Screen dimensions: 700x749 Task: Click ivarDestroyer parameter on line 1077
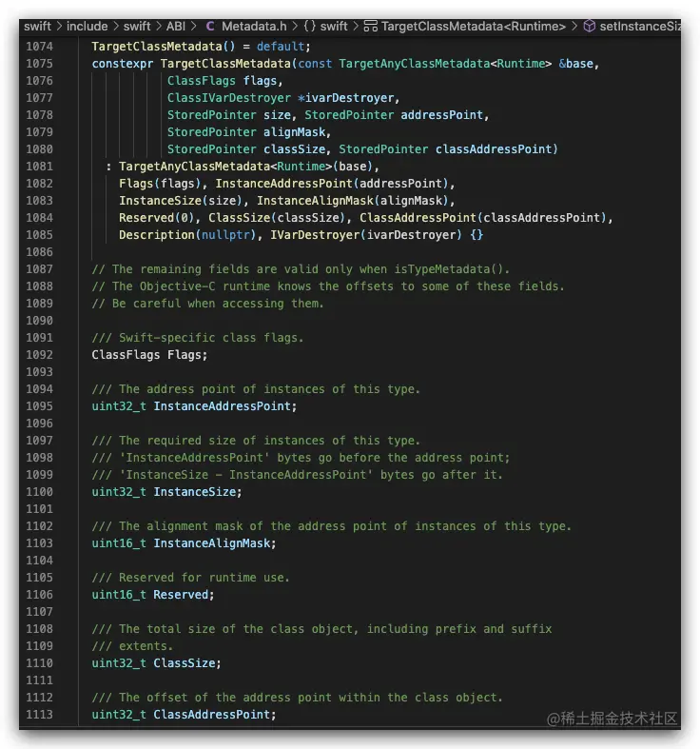click(x=349, y=98)
